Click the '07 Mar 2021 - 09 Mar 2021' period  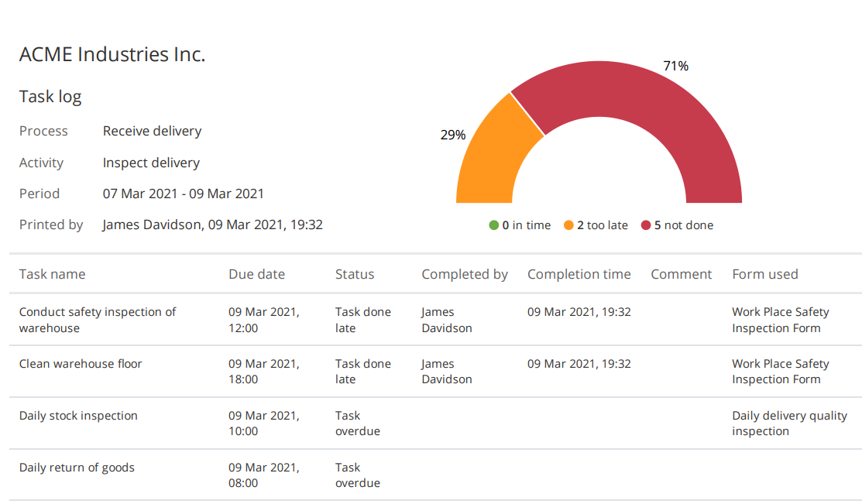[183, 194]
